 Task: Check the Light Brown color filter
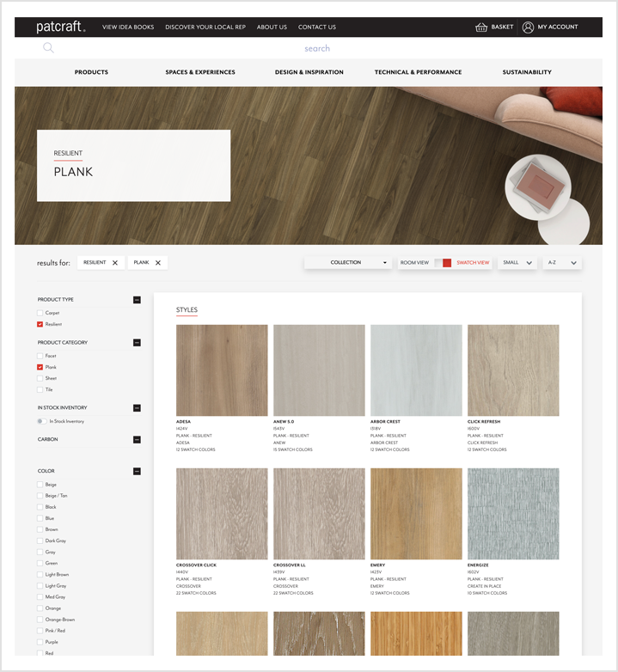(40, 575)
